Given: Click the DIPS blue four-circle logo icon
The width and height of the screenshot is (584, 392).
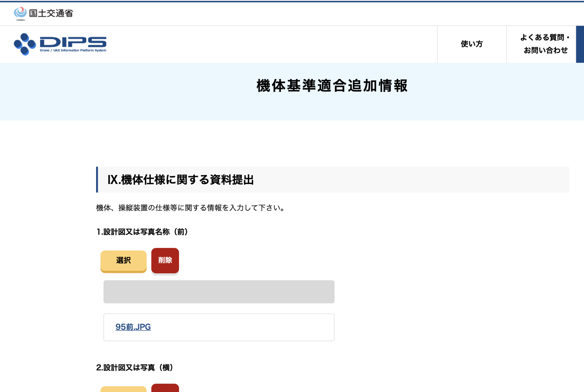Looking at the screenshot, I should (x=25, y=44).
